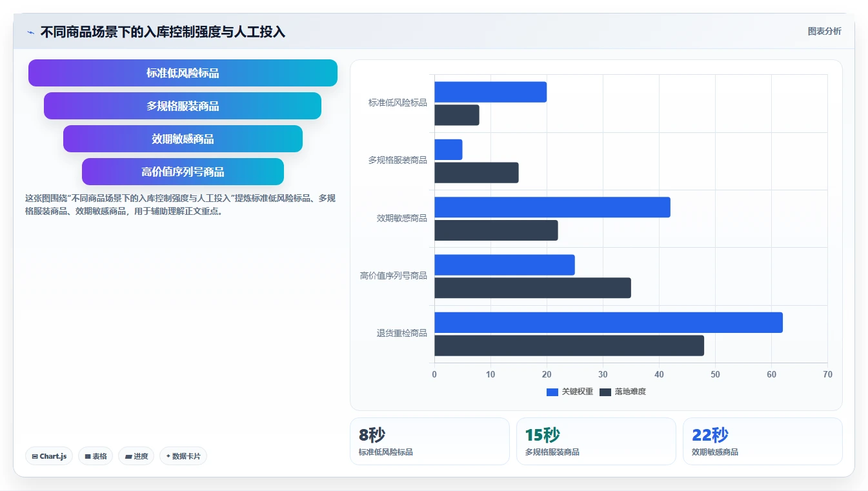Click the 多规格服装商品 y-axis label

pos(398,160)
